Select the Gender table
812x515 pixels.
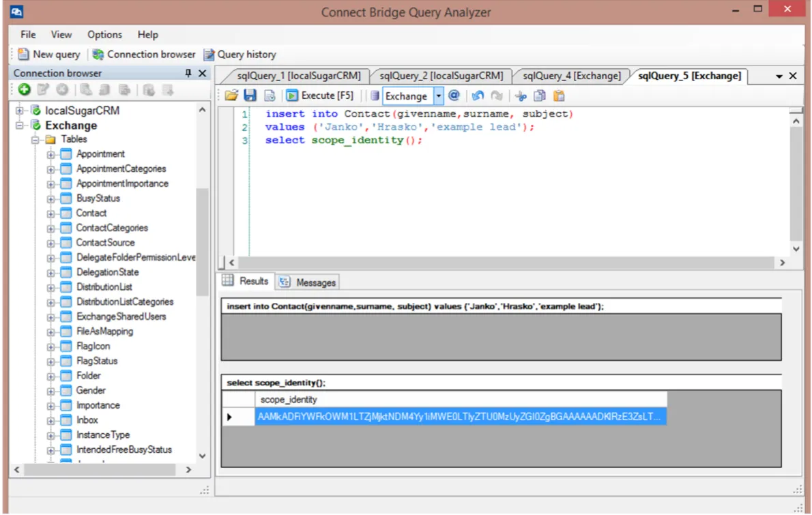[91, 390]
